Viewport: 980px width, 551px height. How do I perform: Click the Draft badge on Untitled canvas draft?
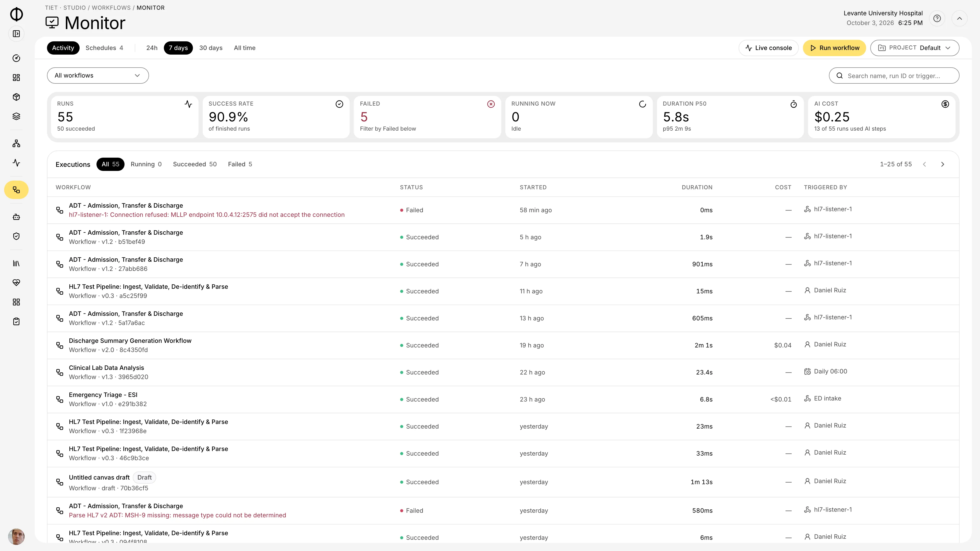point(144,478)
